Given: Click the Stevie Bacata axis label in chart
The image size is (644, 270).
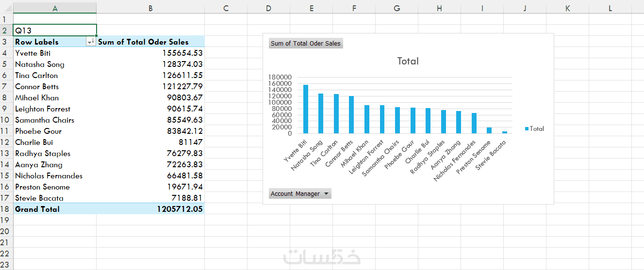Looking at the screenshot, I should pyautogui.click(x=491, y=156).
